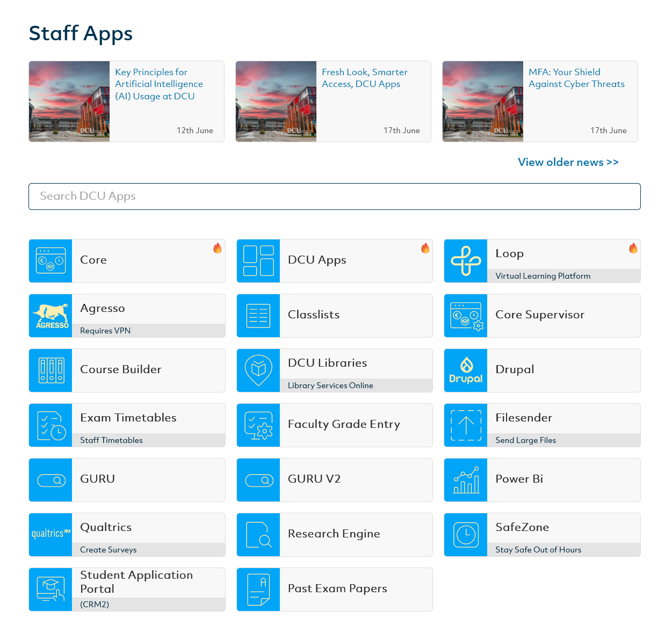Click the 'Virtual Learning Platform' subtitle
Screen dimensions: 672x633
pyautogui.click(x=543, y=276)
